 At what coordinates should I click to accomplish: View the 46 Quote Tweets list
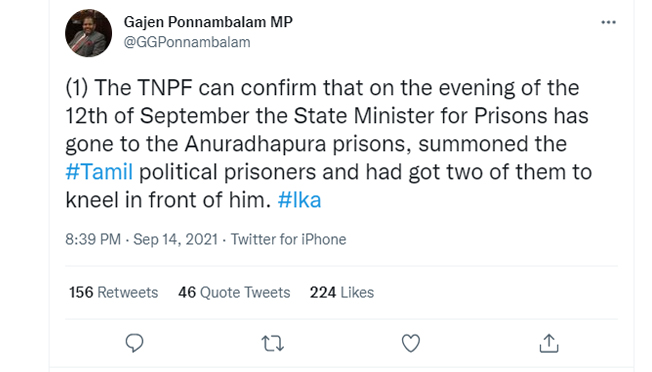234,293
